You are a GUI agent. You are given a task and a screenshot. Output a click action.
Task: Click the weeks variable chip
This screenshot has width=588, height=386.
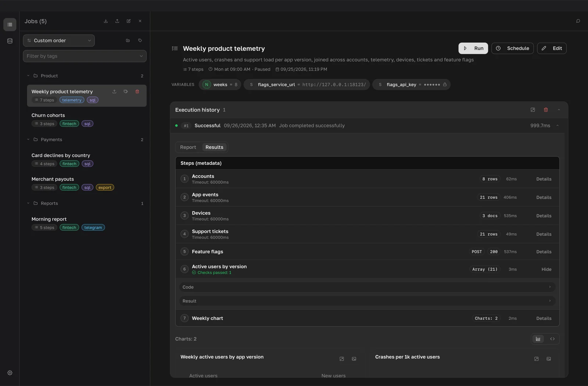pos(220,85)
